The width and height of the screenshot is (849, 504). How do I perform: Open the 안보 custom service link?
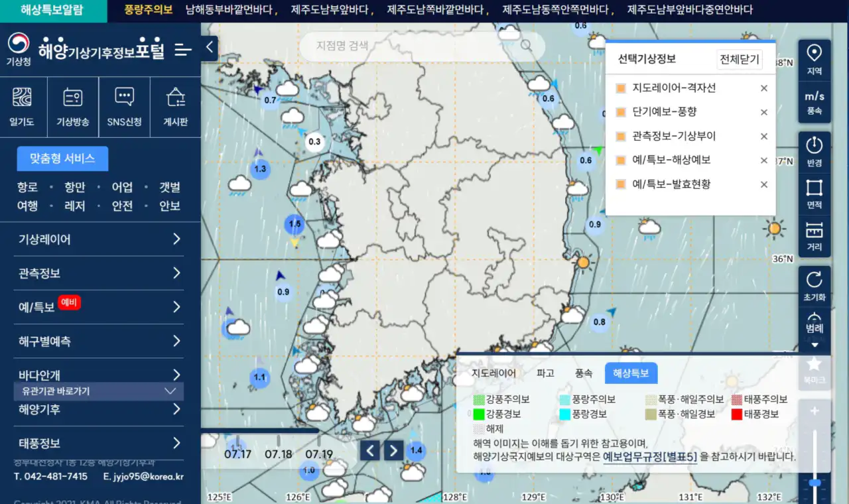pos(170,206)
